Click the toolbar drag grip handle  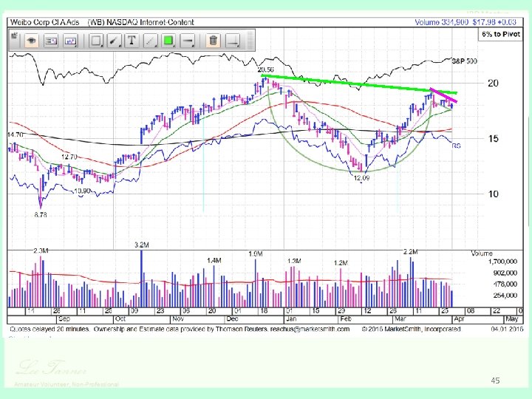pos(250,41)
